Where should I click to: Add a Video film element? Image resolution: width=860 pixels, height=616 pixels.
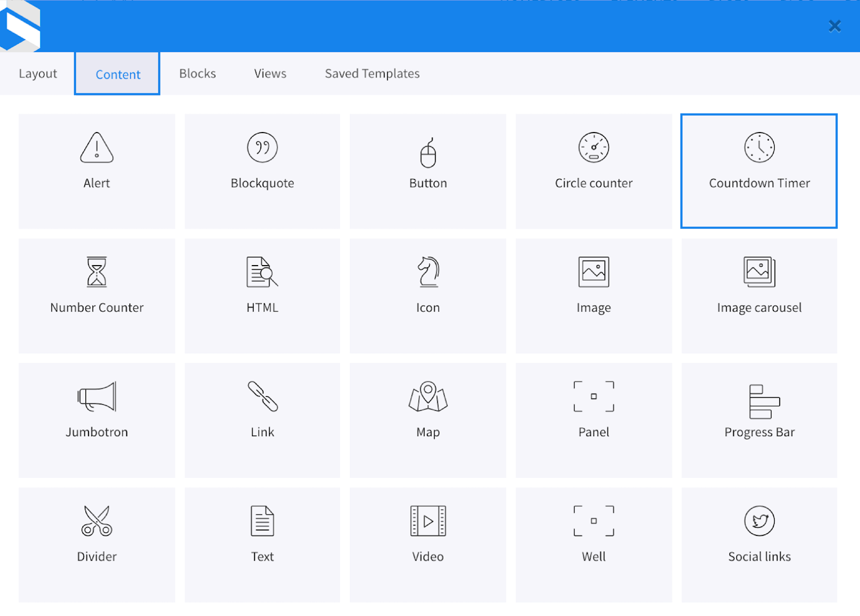click(x=428, y=545)
